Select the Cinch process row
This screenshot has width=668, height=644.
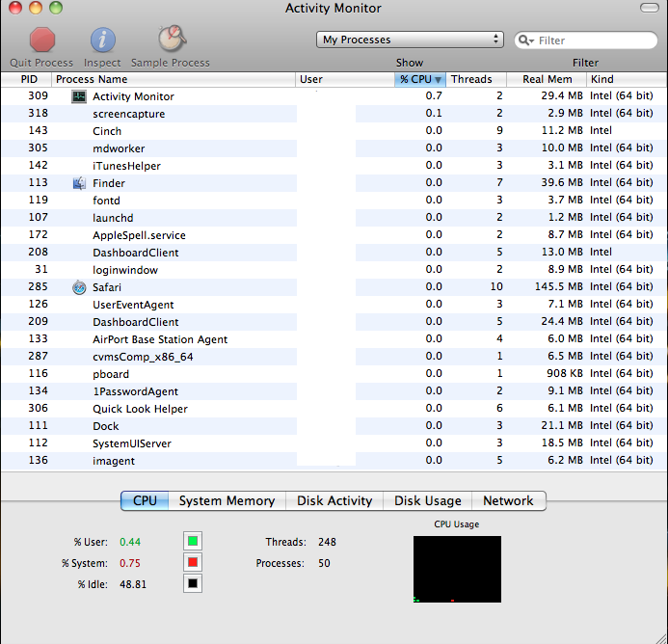coord(334,131)
